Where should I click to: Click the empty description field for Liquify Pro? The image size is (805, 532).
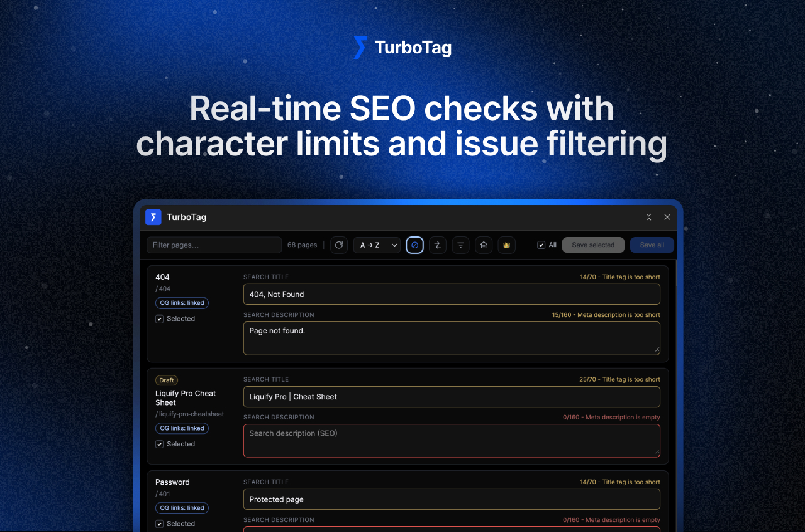[x=452, y=441]
